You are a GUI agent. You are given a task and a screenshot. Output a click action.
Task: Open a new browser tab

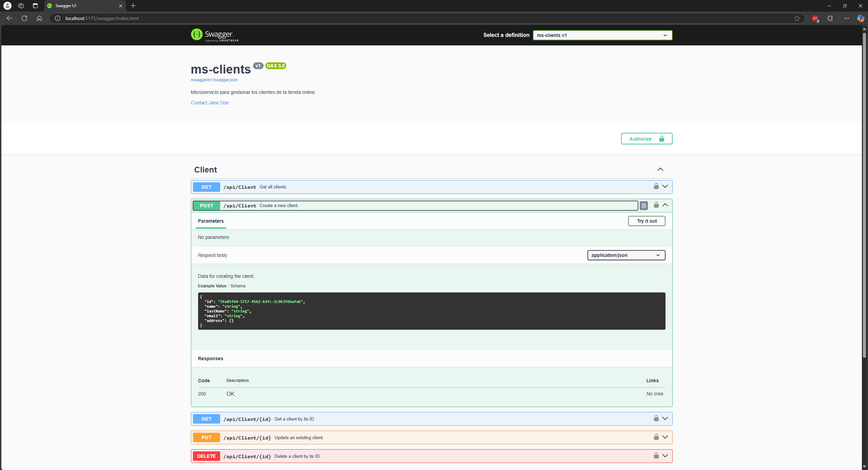[133, 6]
